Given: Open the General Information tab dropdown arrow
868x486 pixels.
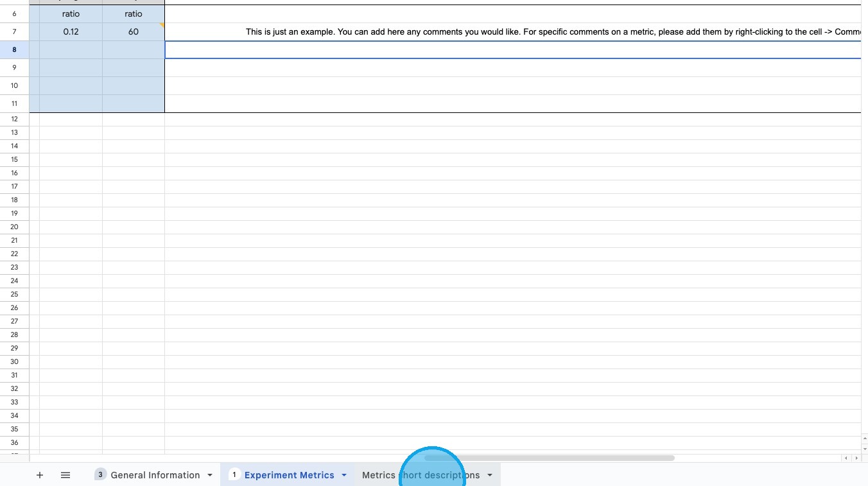Looking at the screenshot, I should pos(210,475).
